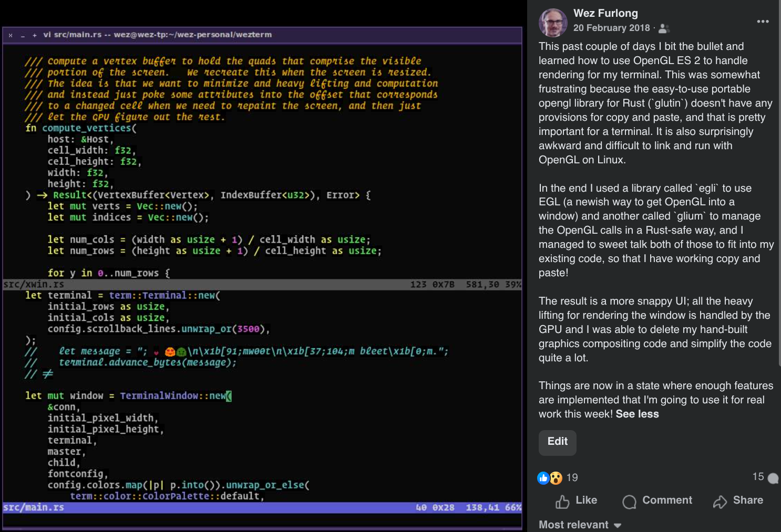Click the gray comment bubble beside 15
This screenshot has height=532, width=781.
[773, 478]
